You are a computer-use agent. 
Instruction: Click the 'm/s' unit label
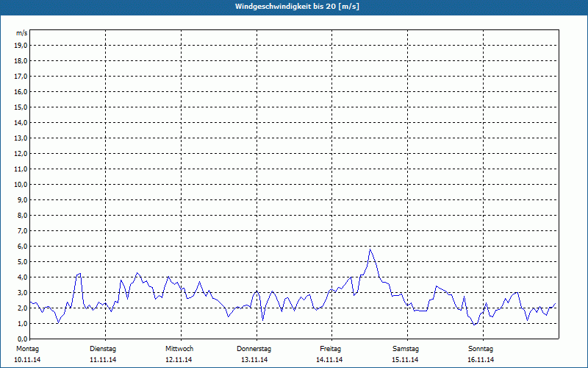[21, 33]
